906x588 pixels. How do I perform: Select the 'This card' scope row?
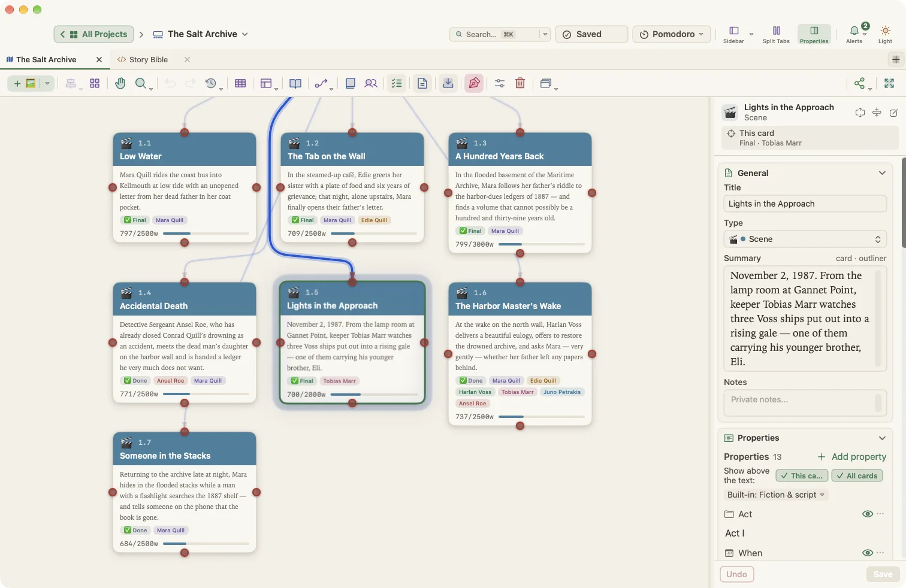(810, 138)
